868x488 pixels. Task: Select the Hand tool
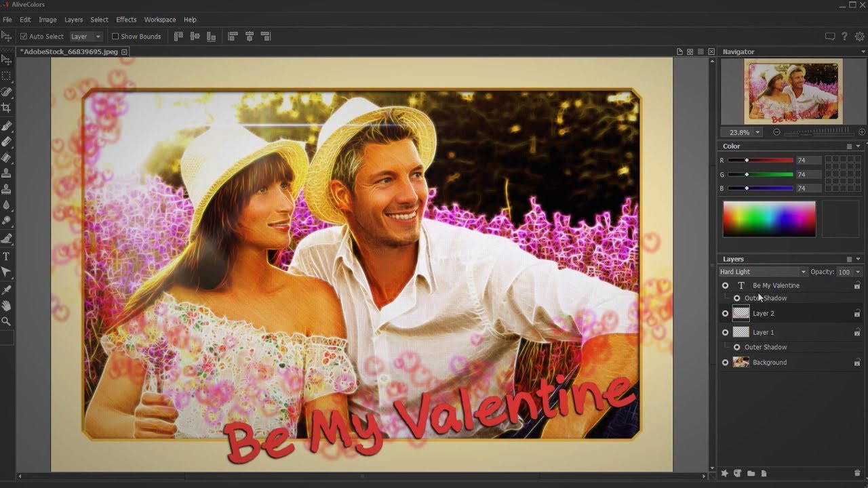coord(6,306)
